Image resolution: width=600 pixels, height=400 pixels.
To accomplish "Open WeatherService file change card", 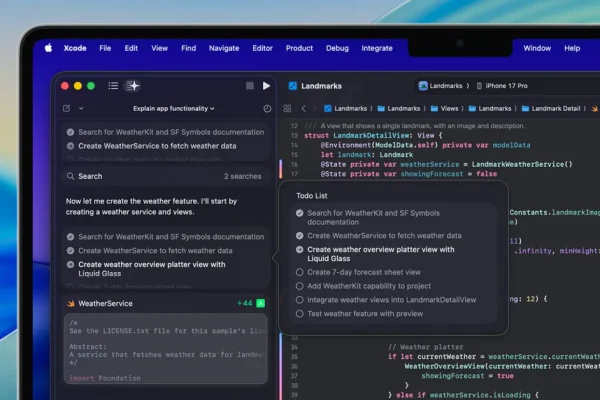I will (166, 303).
